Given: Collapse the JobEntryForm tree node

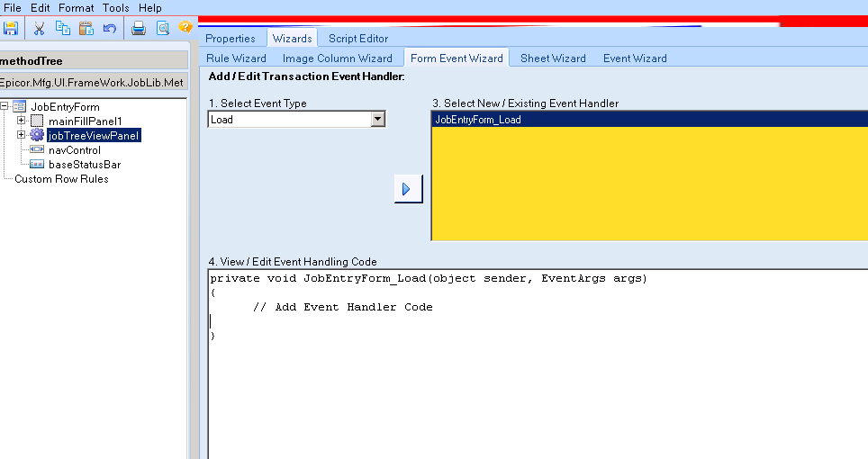Looking at the screenshot, I should pos(5,105).
